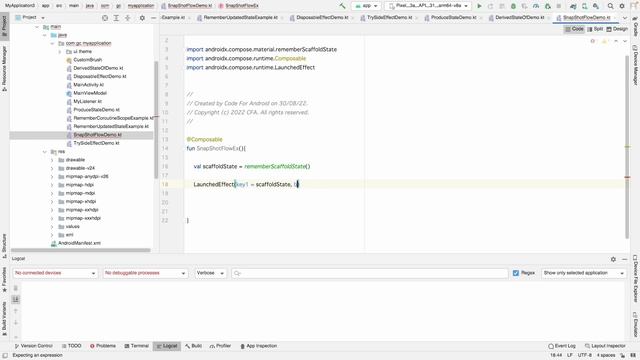This screenshot has height=360, width=640.
Task: Switch to DisposableEffectDemo.kt tab
Action: [x=322, y=18]
